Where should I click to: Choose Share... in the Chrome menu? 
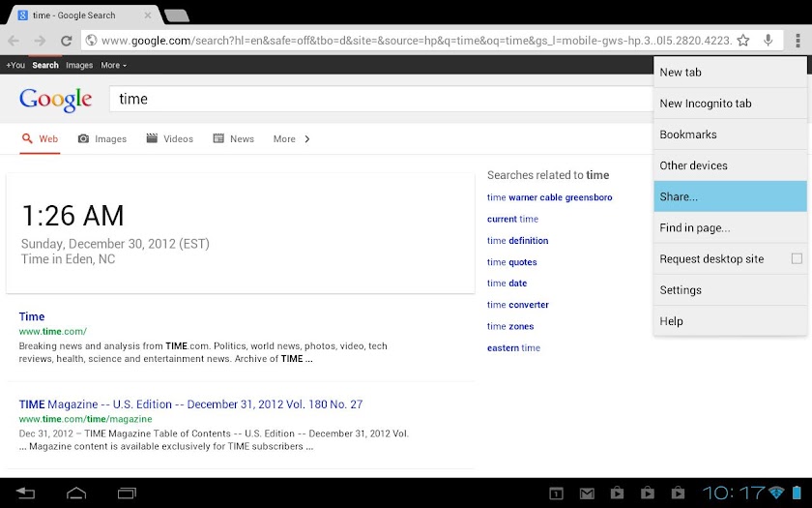730,196
